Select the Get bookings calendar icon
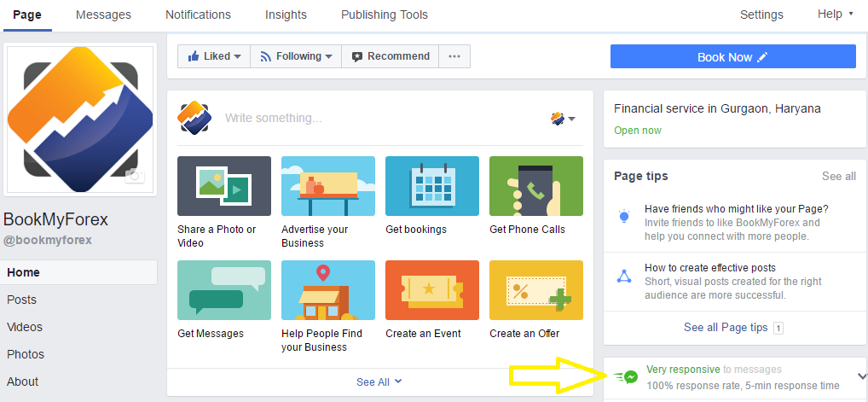Screen dimensions: 868x402 [432, 186]
